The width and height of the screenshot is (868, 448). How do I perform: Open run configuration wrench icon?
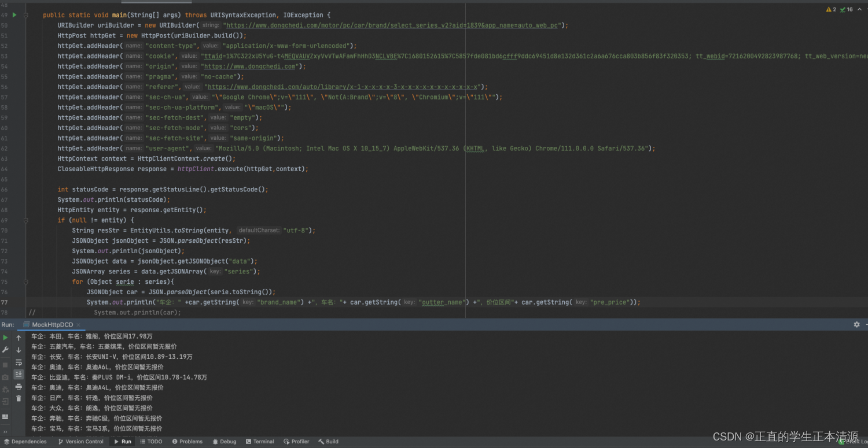[5, 350]
